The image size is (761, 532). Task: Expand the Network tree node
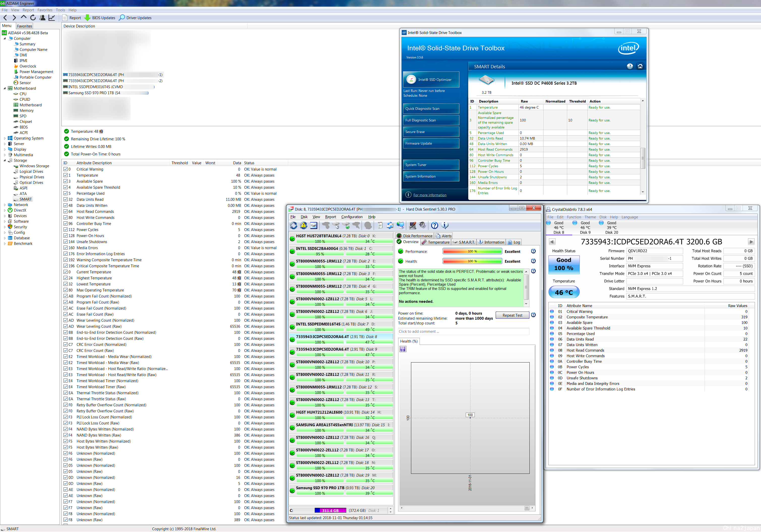coord(5,205)
